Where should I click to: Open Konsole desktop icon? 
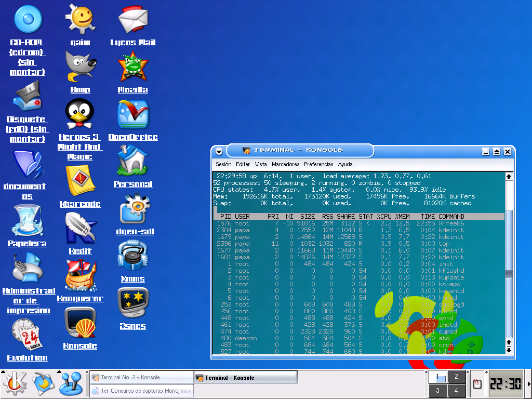tap(80, 323)
